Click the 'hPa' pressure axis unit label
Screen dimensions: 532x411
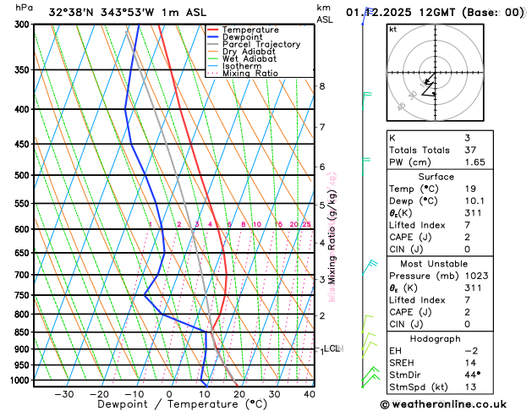click(x=25, y=8)
